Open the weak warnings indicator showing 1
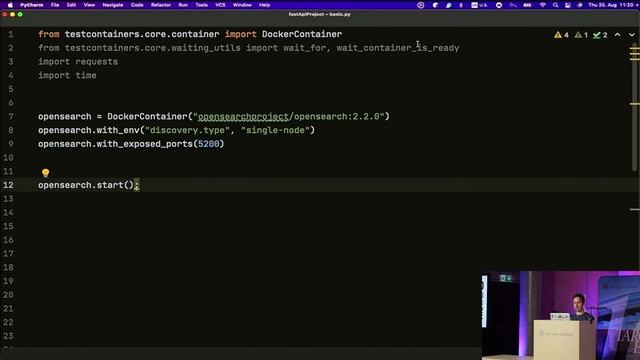 pos(581,35)
